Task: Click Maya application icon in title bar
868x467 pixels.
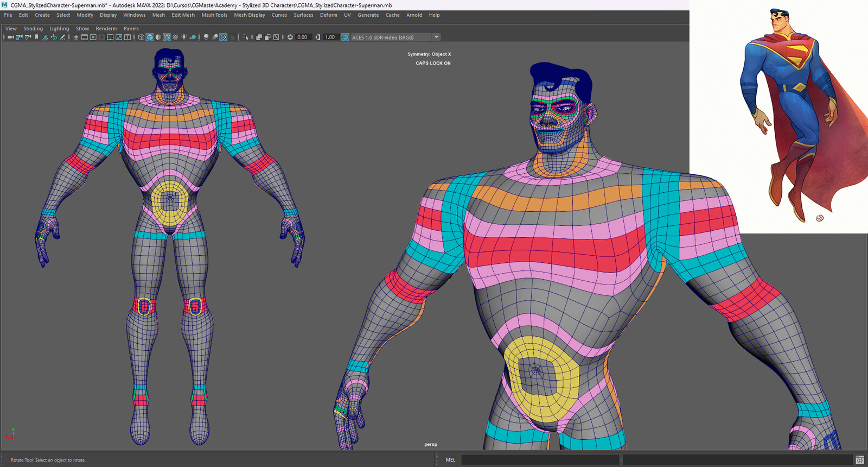Action: [x=5, y=5]
